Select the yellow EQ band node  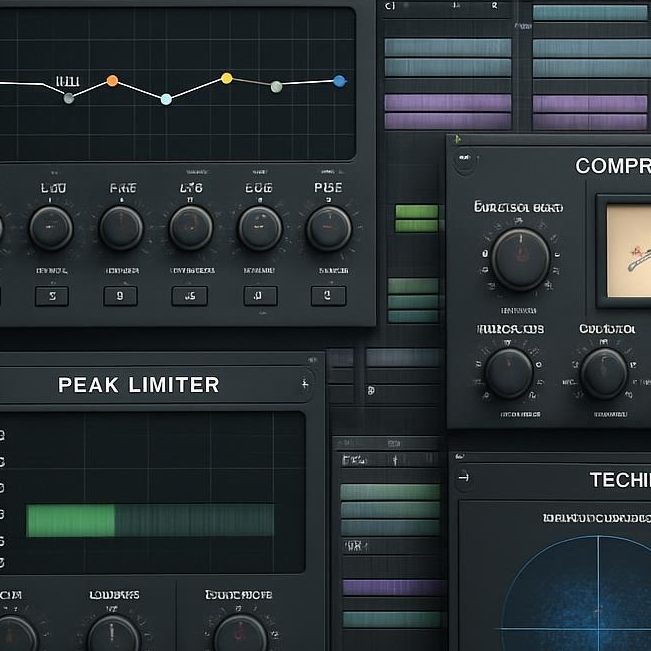click(x=226, y=78)
